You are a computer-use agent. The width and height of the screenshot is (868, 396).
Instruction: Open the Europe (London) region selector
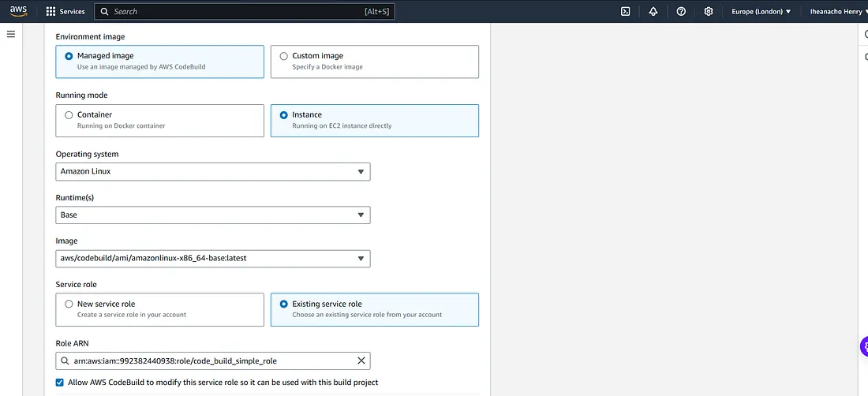761,11
